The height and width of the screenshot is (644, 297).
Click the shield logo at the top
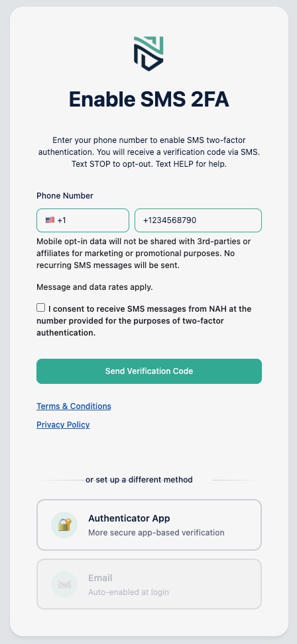click(x=148, y=54)
